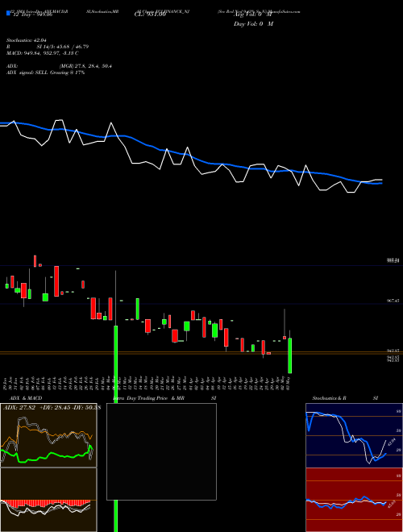Viewport: 403px width, 532px height.
Task: Click the 'CL: 951.00' closing price label
Action: point(150,15)
